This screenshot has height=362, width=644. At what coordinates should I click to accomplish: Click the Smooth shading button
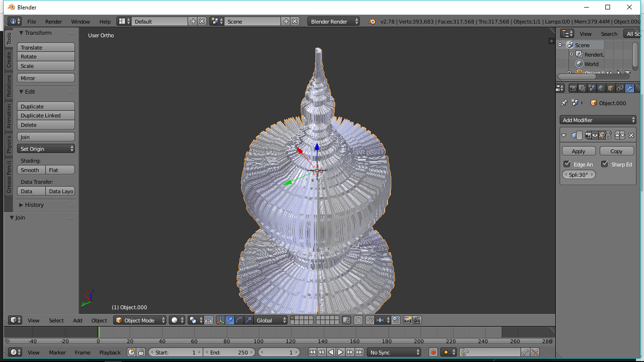pos(31,170)
